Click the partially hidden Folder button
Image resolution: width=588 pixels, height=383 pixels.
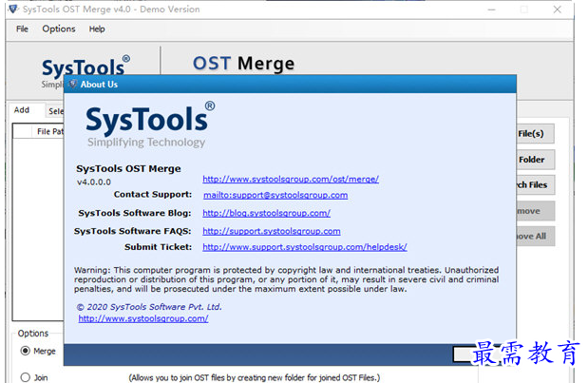pos(535,160)
